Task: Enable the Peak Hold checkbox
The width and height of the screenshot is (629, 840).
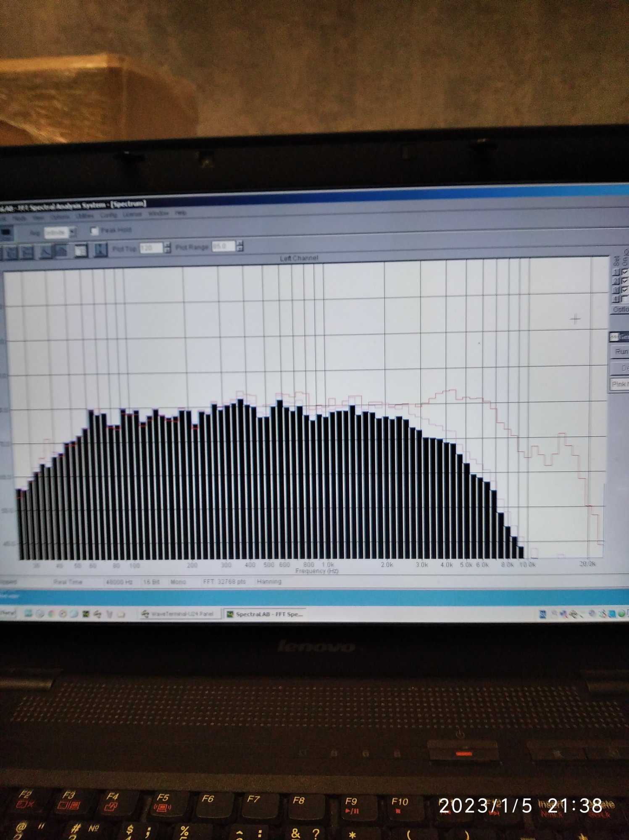Action: tap(95, 231)
